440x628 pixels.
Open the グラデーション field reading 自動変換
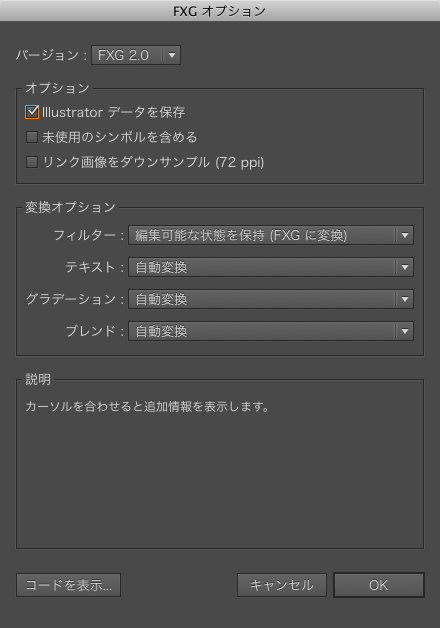coord(271,299)
